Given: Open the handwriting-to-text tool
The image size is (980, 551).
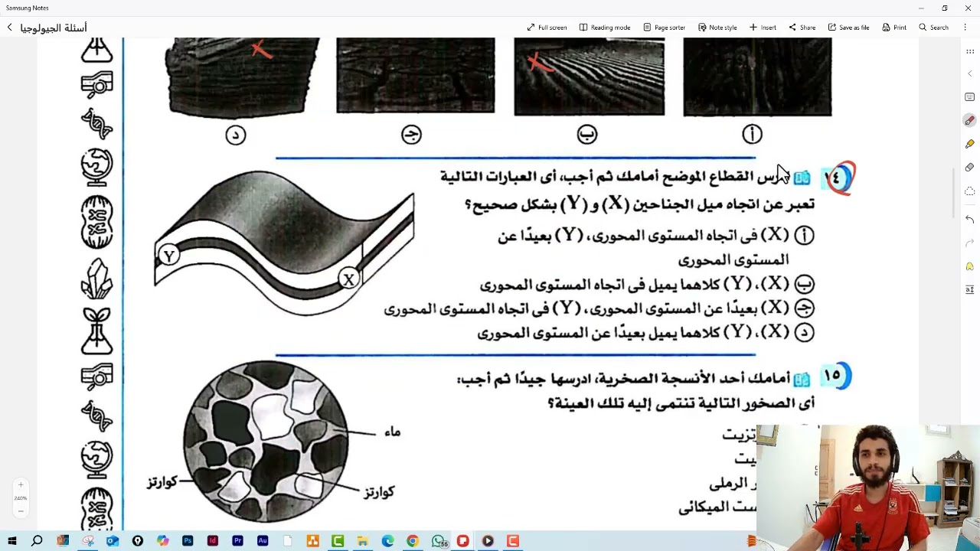Looking at the screenshot, I should [969, 289].
